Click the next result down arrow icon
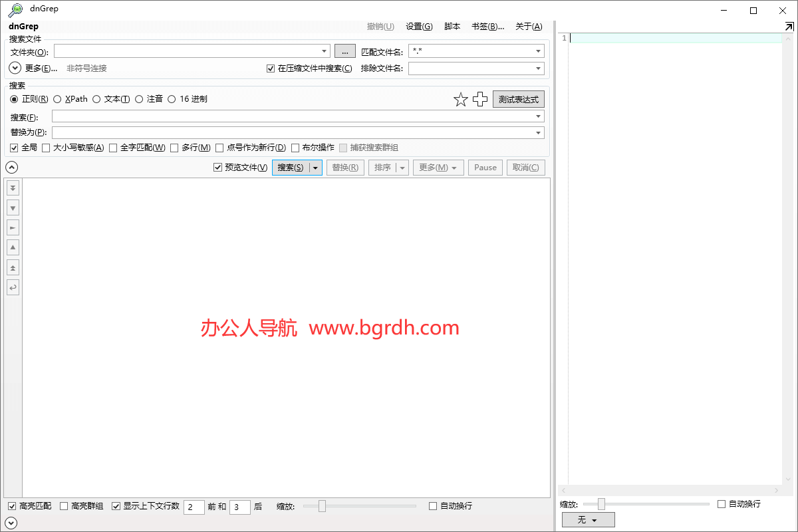This screenshot has height=532, width=798. 13,208
